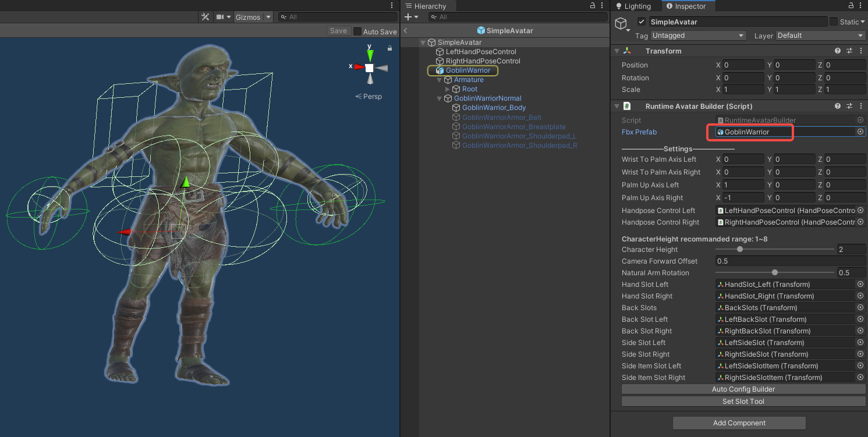The image size is (868, 437).
Task: Click the Gizmos toggle button
Action: tap(248, 17)
